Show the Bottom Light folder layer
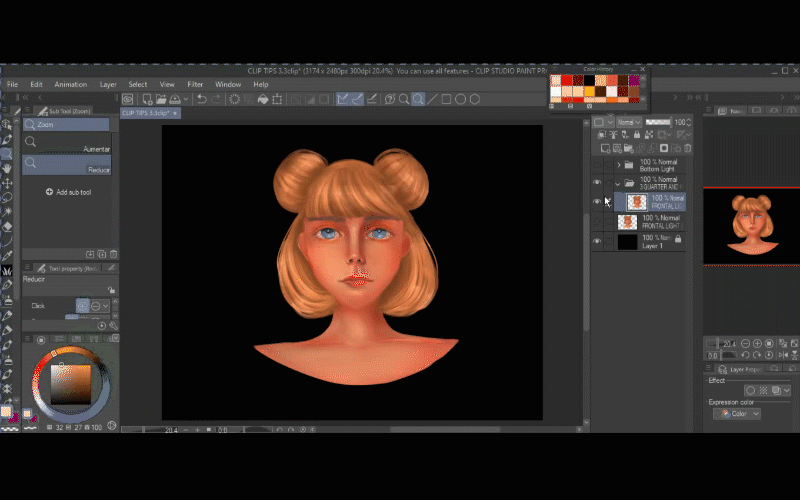This screenshot has width=800, height=500. (x=597, y=164)
